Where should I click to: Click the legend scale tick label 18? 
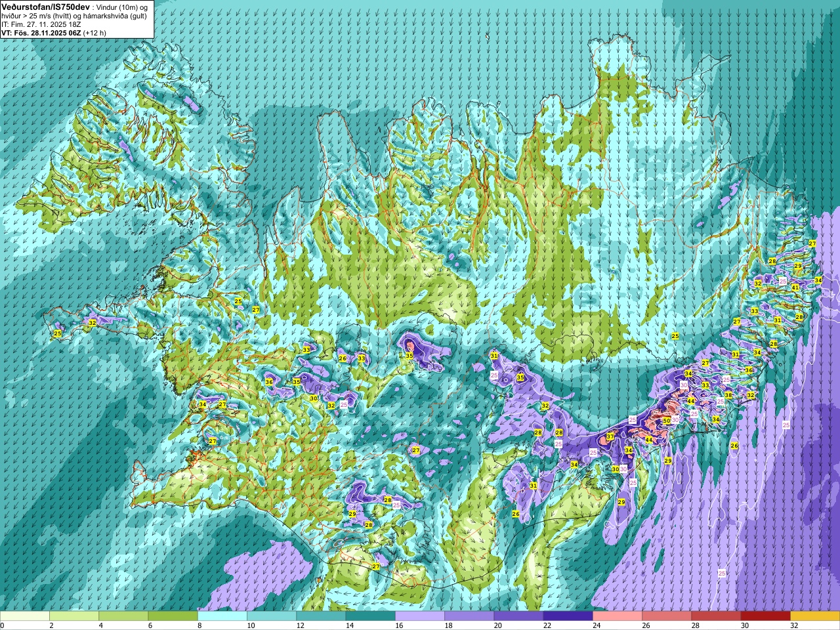[449, 625]
